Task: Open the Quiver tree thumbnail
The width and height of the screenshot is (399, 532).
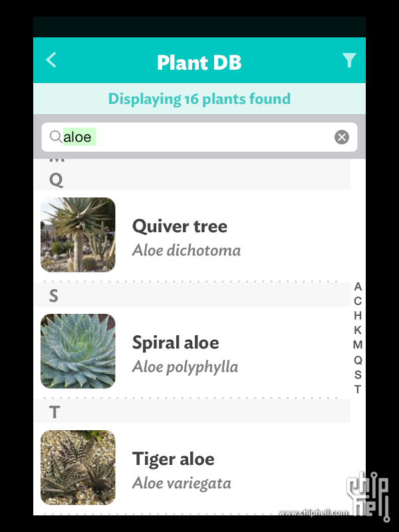Action: 78,235
